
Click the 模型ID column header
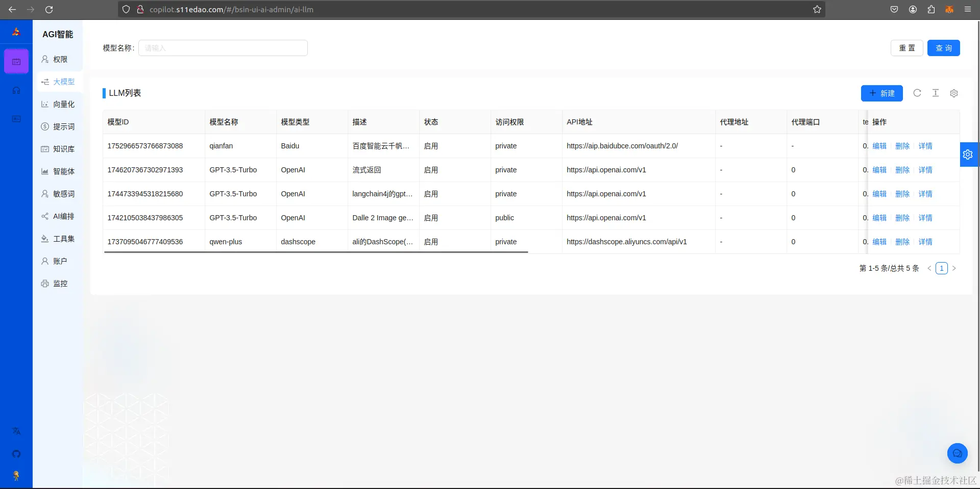[154, 122]
